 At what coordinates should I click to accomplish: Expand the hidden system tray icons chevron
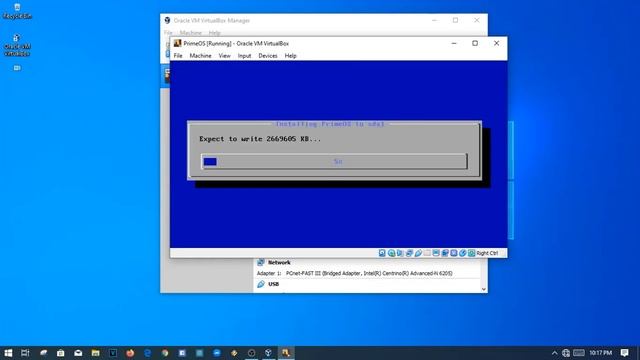click(554, 353)
